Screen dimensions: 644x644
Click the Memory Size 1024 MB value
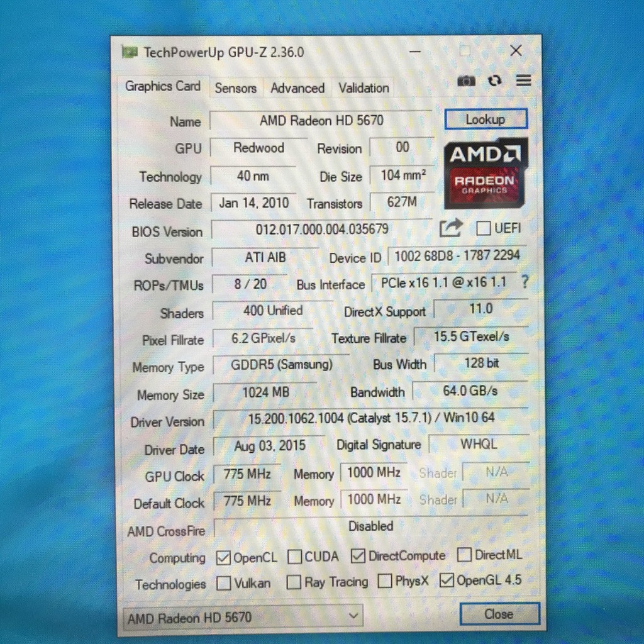(266, 392)
